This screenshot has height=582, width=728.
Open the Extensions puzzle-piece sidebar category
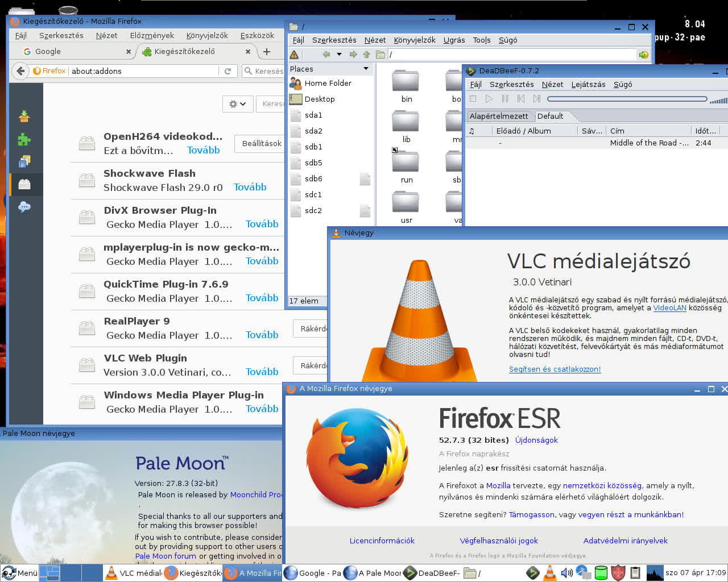[24, 139]
